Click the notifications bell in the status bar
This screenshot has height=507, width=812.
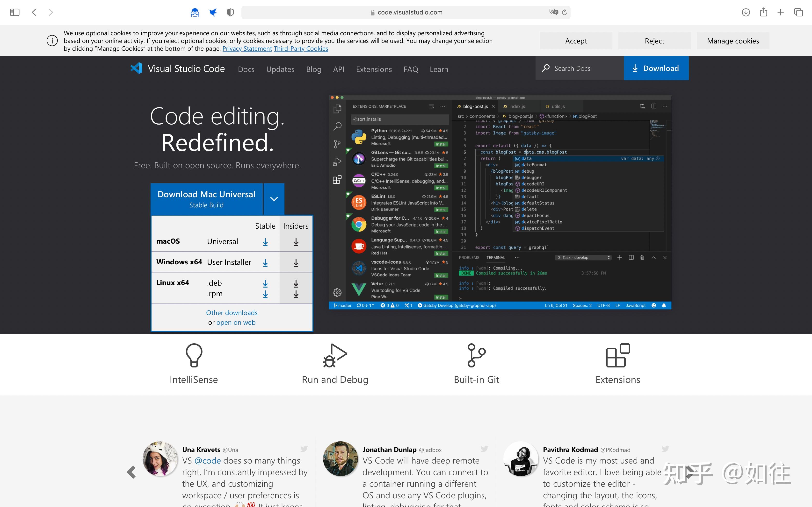[664, 305]
